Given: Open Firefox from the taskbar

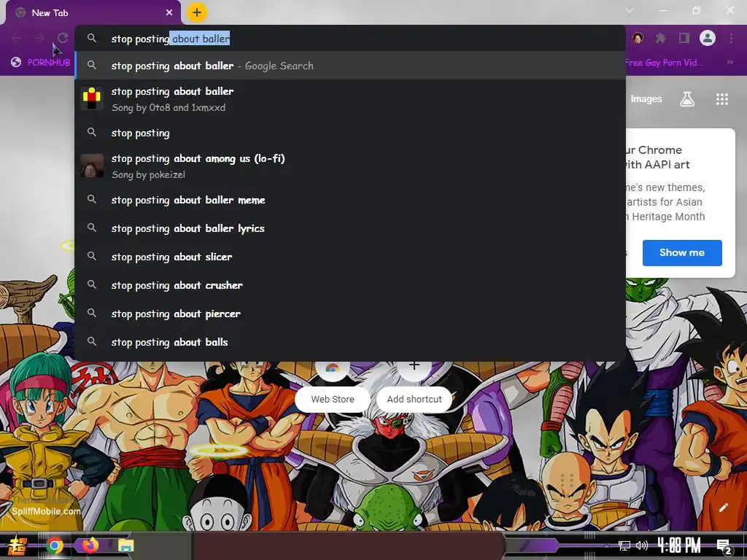Looking at the screenshot, I should click(x=90, y=545).
